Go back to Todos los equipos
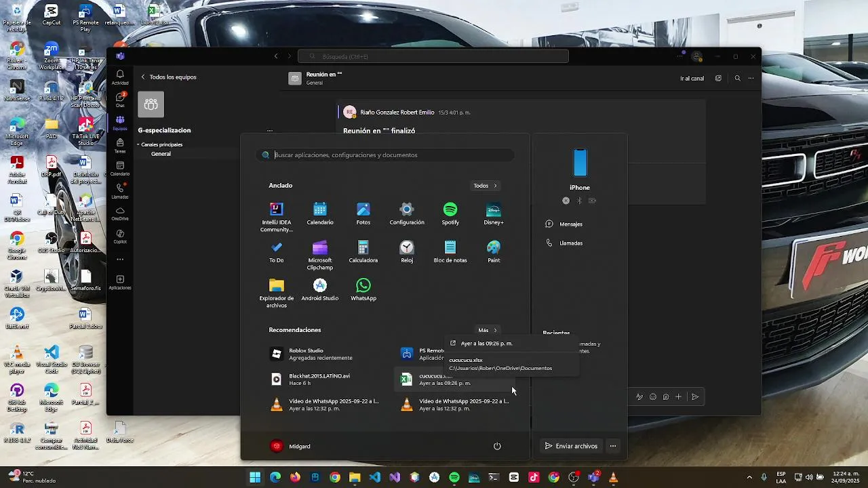The height and width of the screenshot is (488, 868). (x=169, y=77)
